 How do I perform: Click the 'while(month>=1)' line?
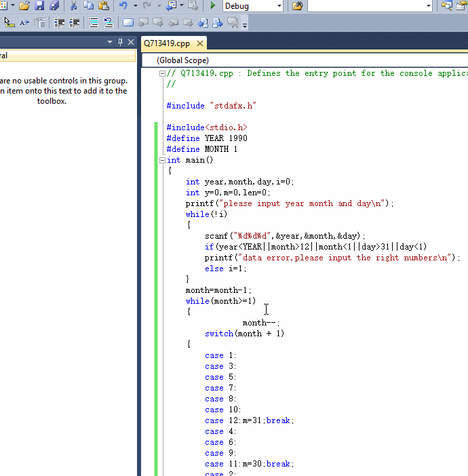(x=221, y=301)
